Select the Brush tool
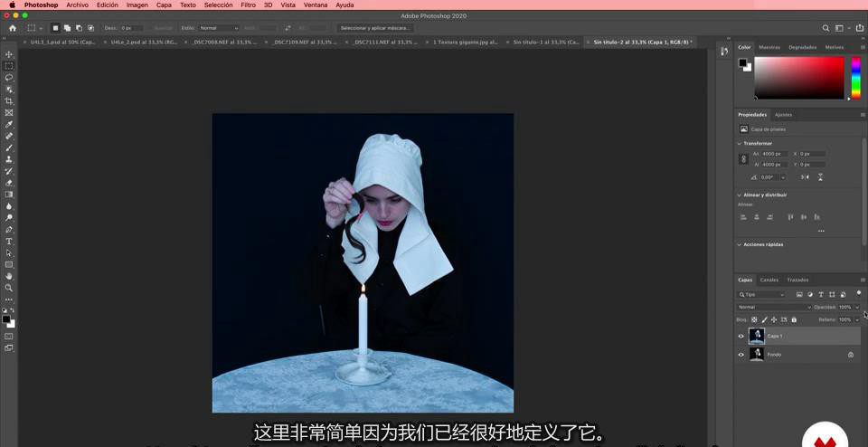Screen dimensions: 868x447 pyautogui.click(x=9, y=147)
